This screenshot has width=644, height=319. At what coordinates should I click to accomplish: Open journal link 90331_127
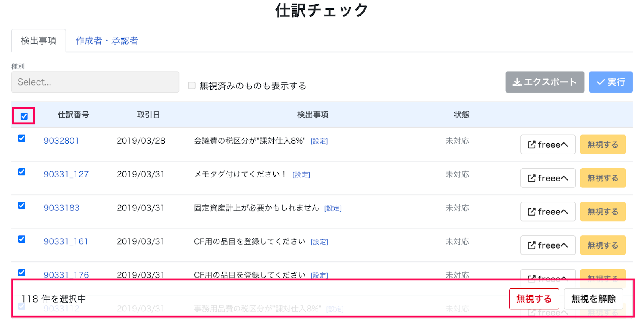click(66, 174)
